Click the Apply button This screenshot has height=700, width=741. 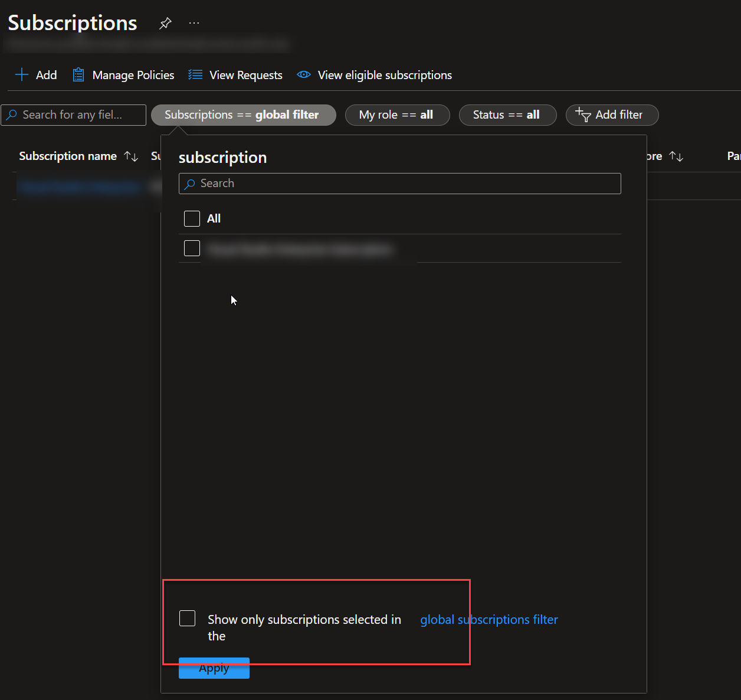[214, 668]
